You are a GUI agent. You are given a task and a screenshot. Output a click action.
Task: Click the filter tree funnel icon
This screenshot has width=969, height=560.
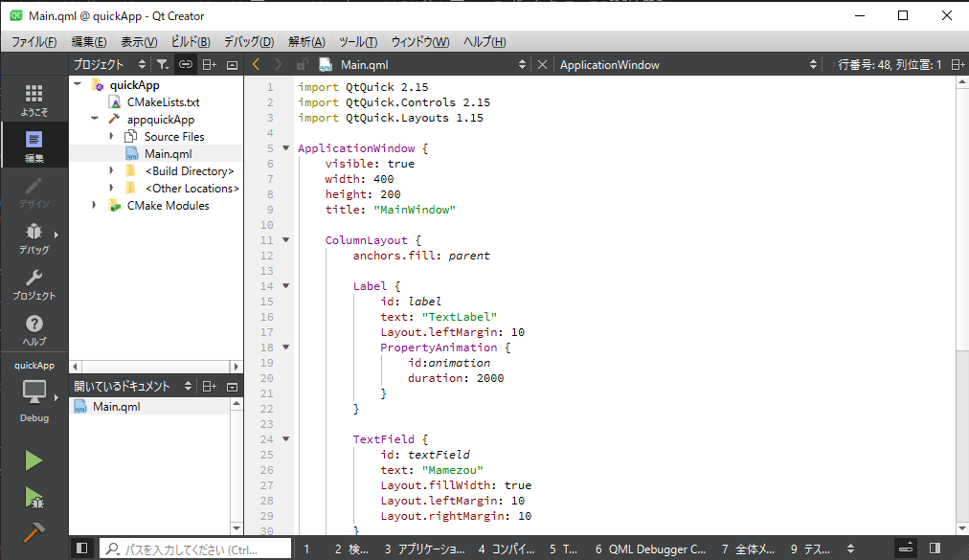tap(163, 65)
